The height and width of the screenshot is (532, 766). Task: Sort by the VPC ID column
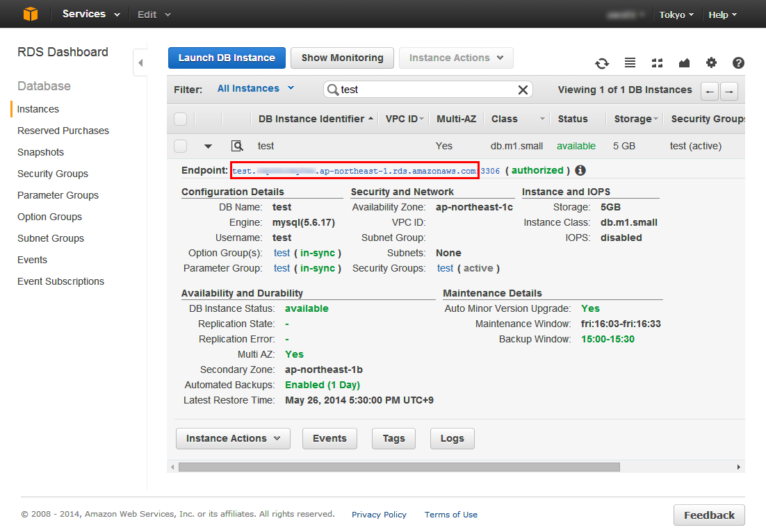pos(405,119)
